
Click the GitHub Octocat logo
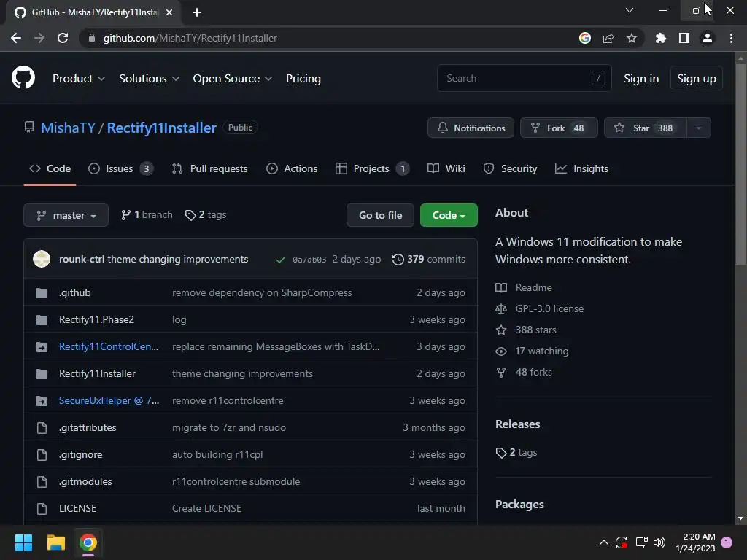[x=23, y=77]
